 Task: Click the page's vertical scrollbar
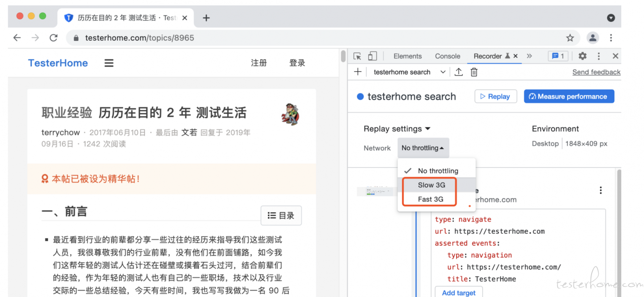pos(343,56)
